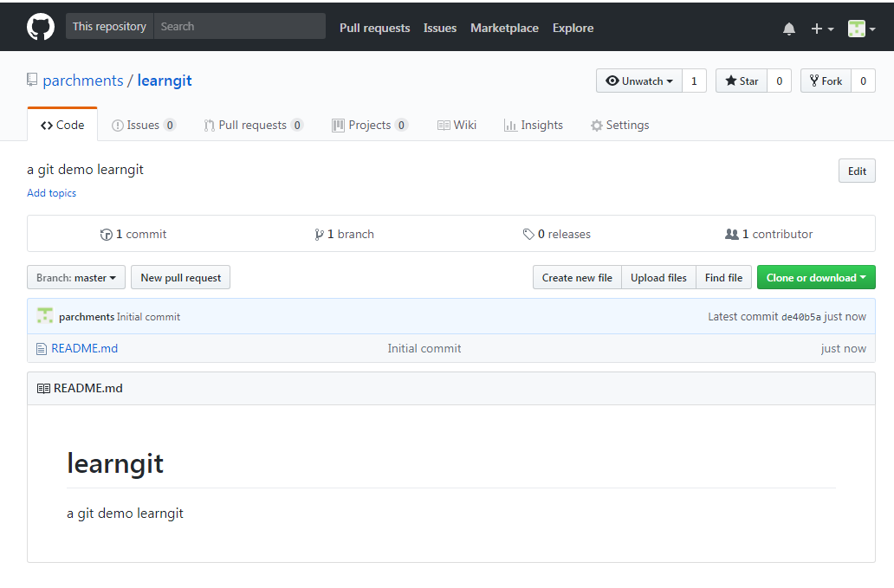Expand the Clone or download menu
Image resolution: width=894 pixels, height=588 pixels.
click(816, 277)
